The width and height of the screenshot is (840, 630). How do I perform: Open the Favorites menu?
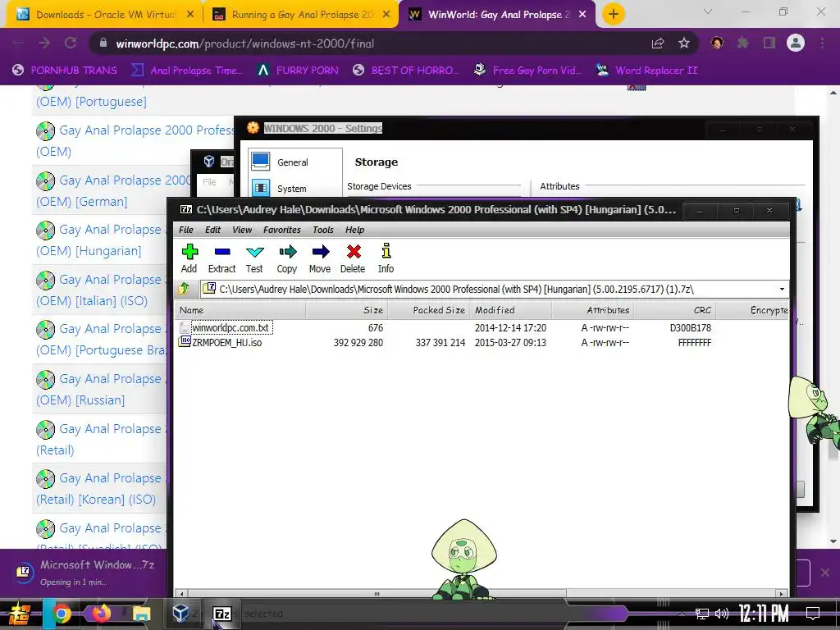click(282, 230)
